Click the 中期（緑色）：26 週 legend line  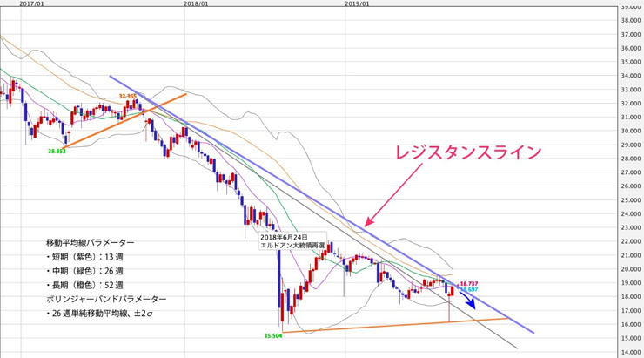[x=84, y=271]
